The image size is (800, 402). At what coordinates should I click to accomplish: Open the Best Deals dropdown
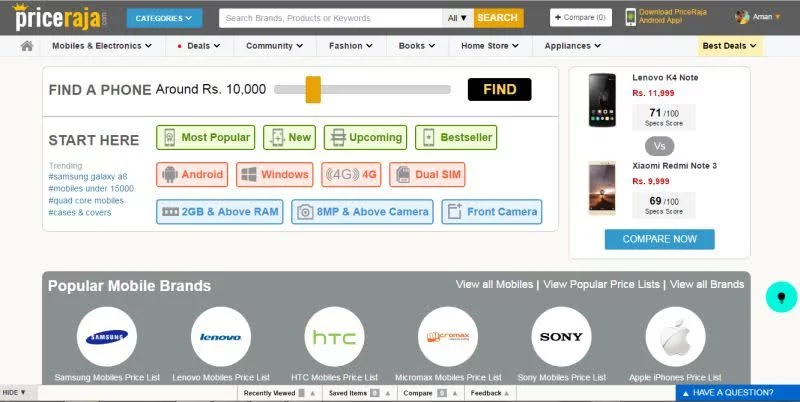(730, 46)
